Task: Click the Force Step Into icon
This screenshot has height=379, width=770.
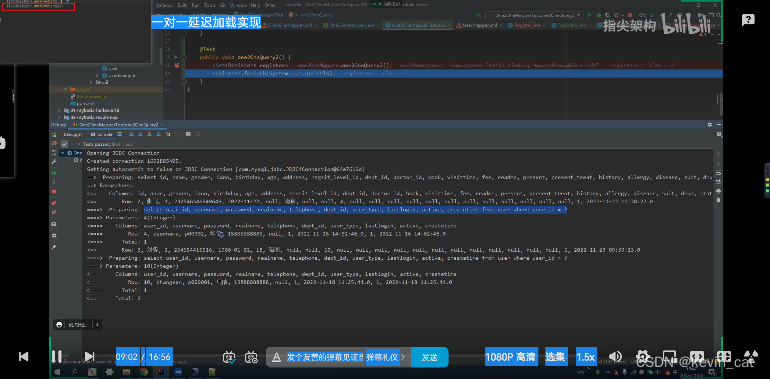Action: click(x=150, y=134)
